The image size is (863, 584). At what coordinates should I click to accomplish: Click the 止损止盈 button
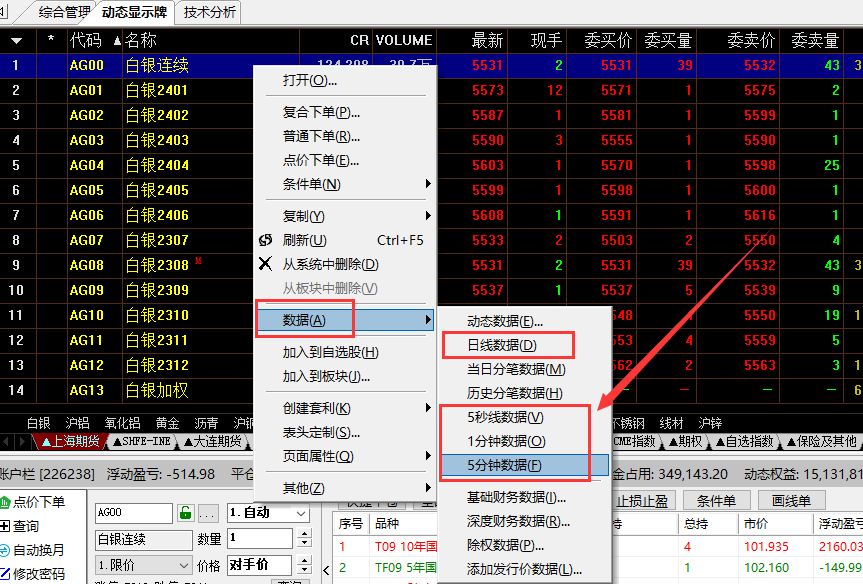(643, 501)
